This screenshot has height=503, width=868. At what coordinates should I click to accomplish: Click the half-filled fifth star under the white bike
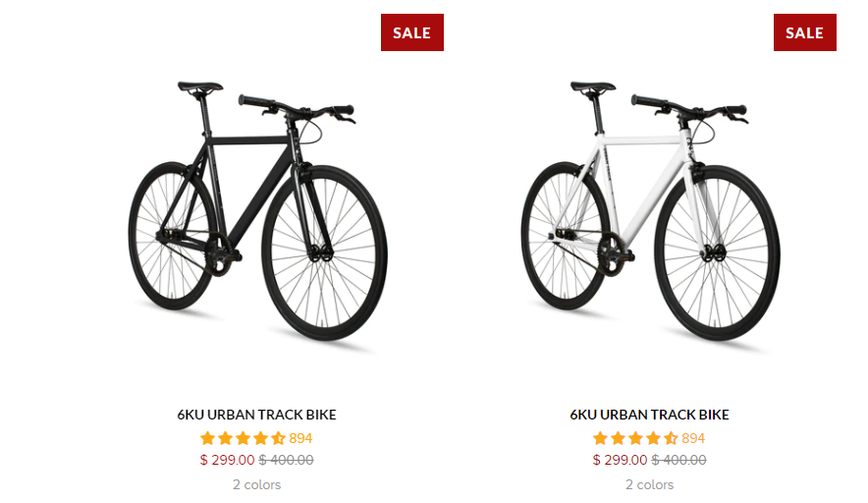(x=671, y=438)
